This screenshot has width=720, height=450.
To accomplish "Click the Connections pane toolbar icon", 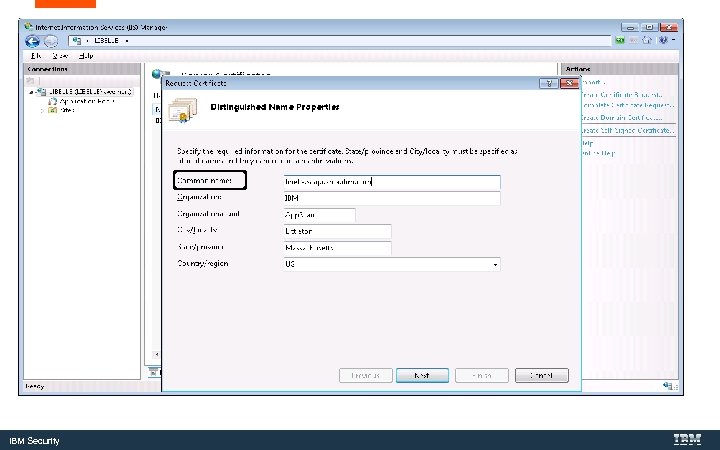I will (30, 80).
